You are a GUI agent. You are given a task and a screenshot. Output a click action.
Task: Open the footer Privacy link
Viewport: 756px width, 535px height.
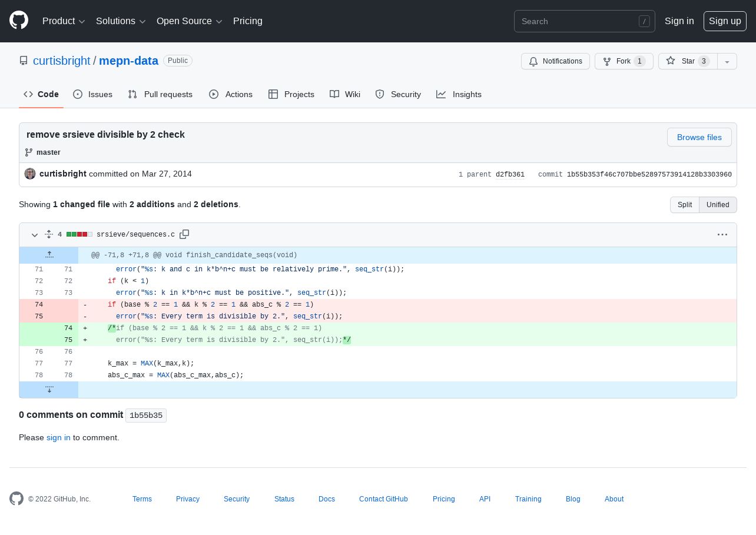click(x=188, y=499)
